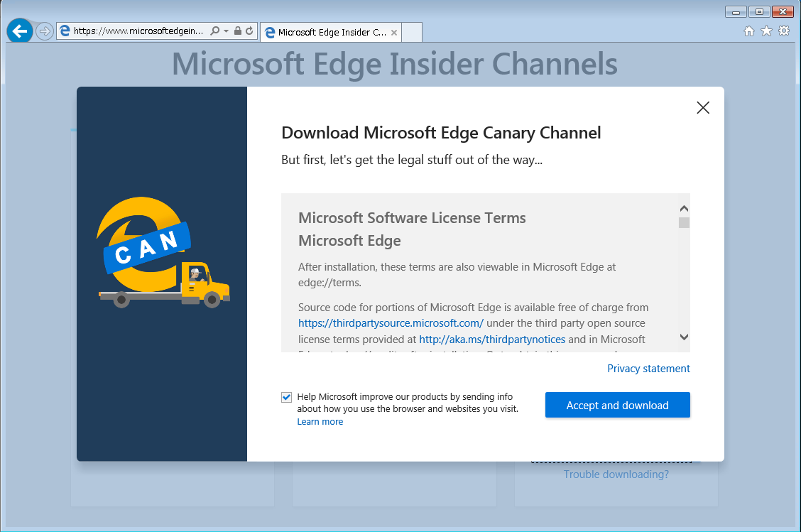Maximize the browser window

coord(760,12)
